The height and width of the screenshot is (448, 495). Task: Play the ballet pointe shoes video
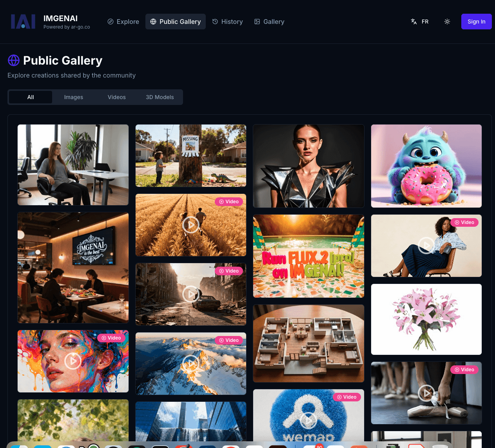coord(426,393)
